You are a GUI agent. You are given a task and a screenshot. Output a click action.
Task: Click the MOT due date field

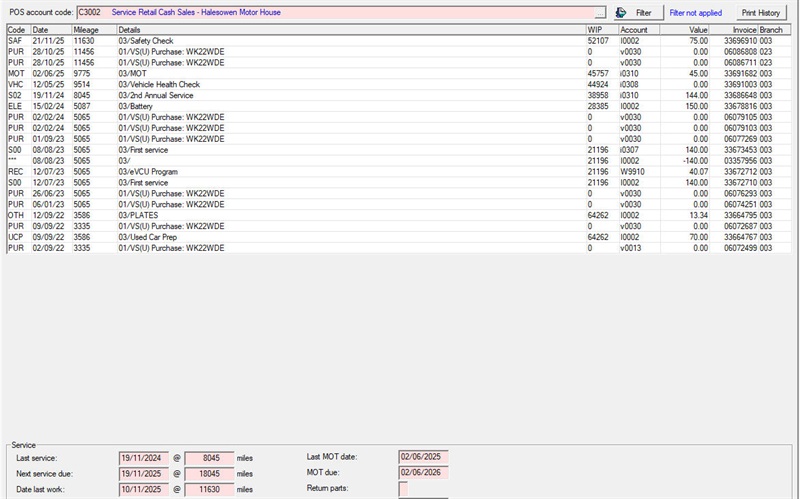(424, 472)
